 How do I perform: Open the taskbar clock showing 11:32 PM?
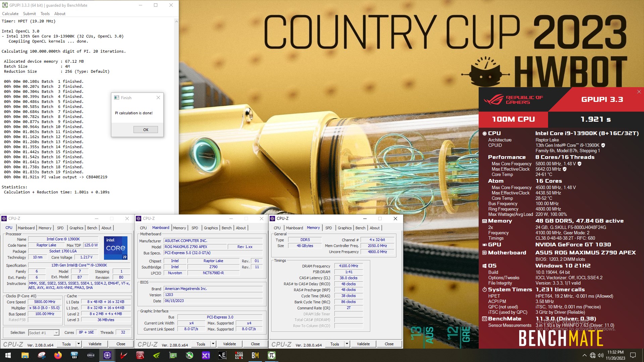[615, 355]
